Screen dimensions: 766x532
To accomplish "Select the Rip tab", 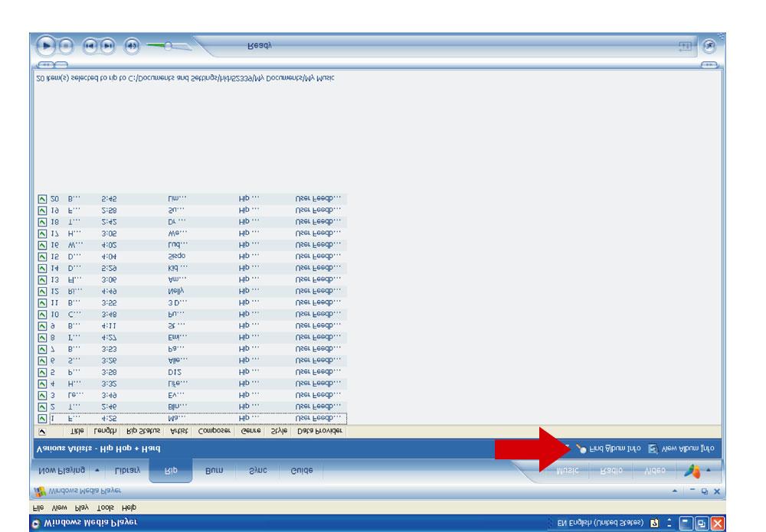I will [171, 471].
